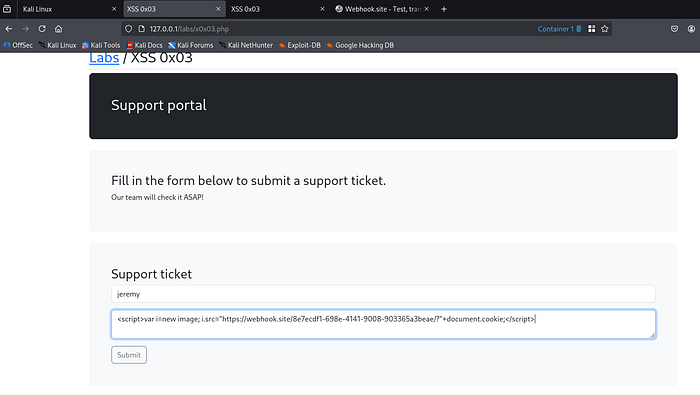Image resolution: width=700 pixels, height=395 pixels.
Task: Open the Kali Tools bookmark
Action: tap(101, 45)
